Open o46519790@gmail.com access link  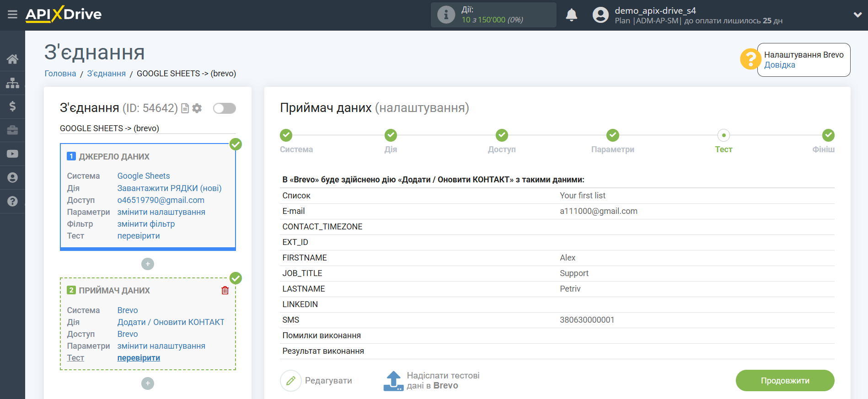tap(161, 200)
